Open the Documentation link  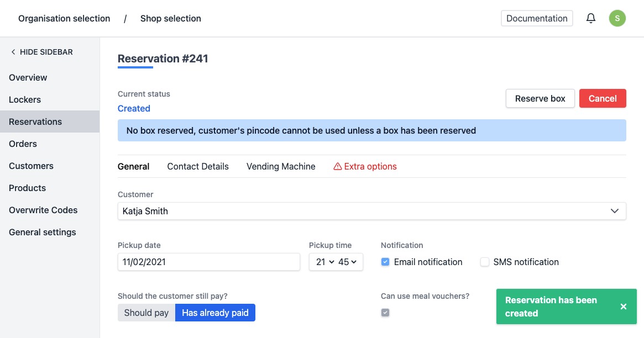[x=537, y=18]
